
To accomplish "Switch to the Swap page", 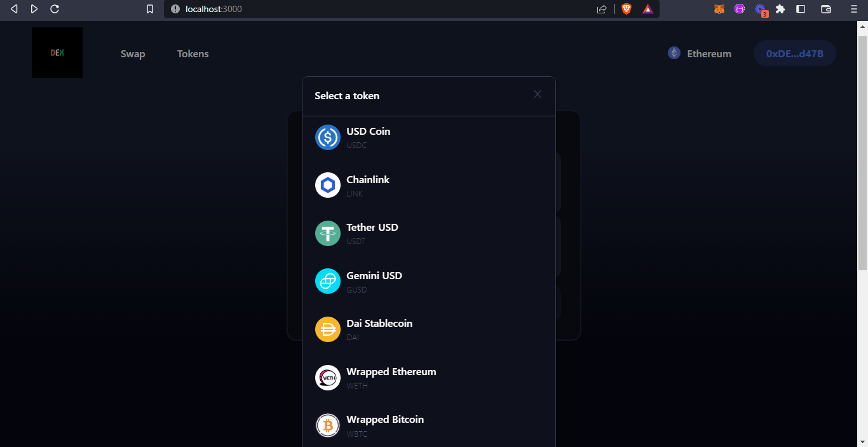I will pos(133,53).
